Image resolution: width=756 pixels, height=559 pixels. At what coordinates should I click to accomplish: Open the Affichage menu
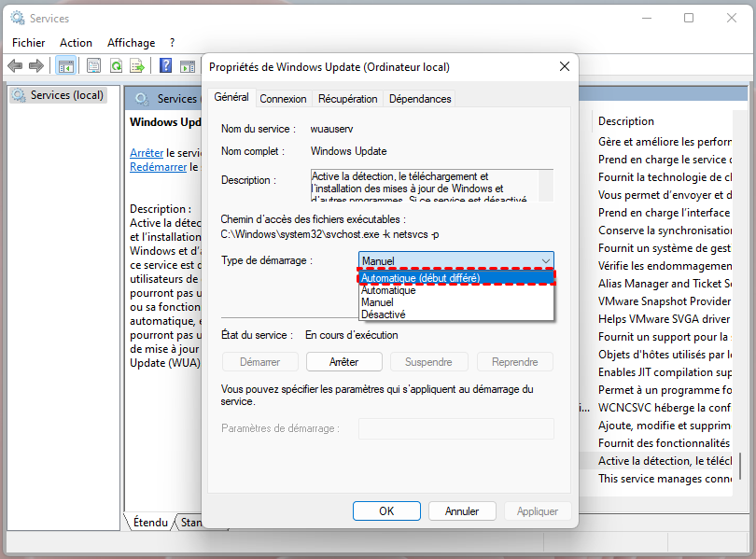[x=132, y=43]
